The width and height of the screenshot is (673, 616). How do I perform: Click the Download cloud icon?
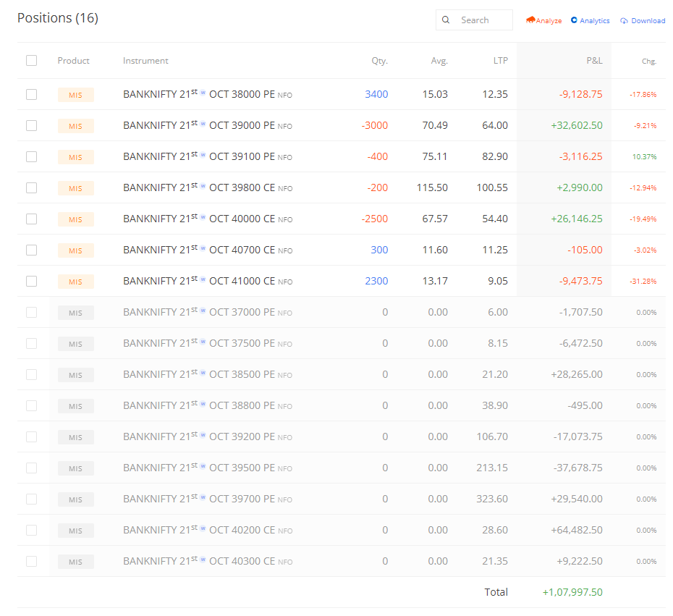pos(624,20)
